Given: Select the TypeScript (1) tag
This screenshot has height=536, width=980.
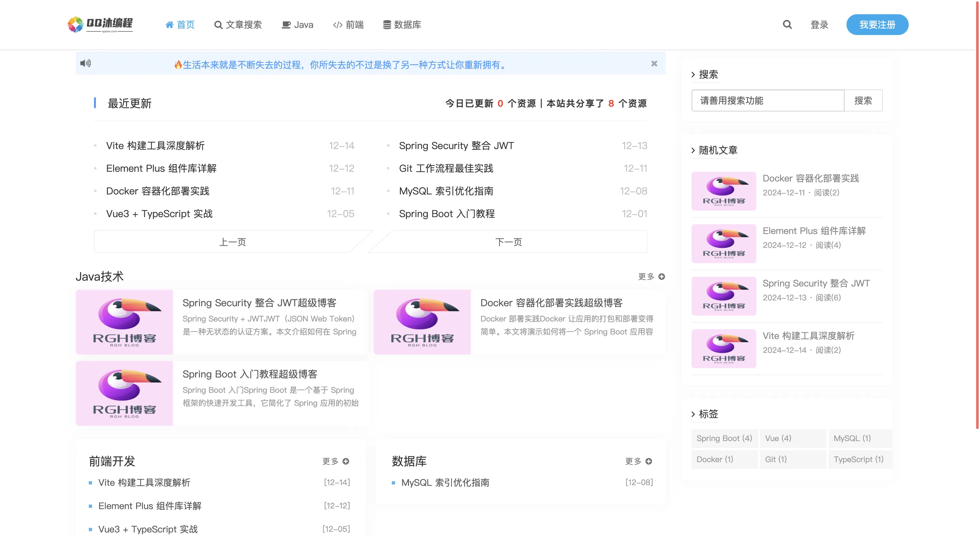Looking at the screenshot, I should pyautogui.click(x=860, y=459).
